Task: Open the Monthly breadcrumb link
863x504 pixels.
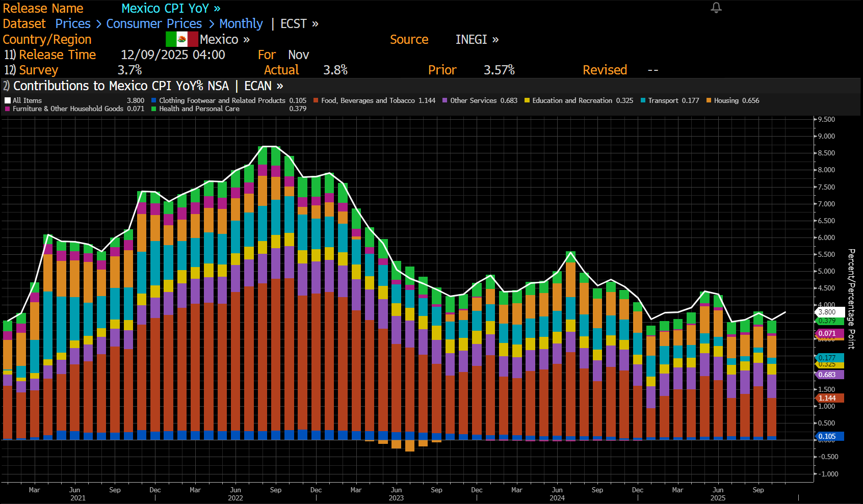Action: [x=241, y=23]
